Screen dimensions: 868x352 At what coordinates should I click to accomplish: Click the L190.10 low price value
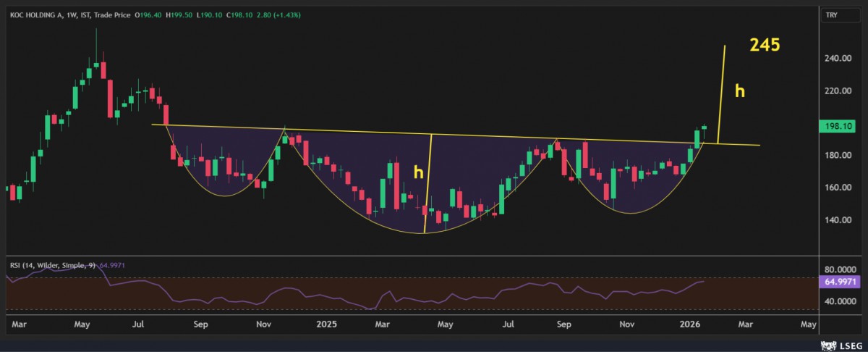click(209, 14)
